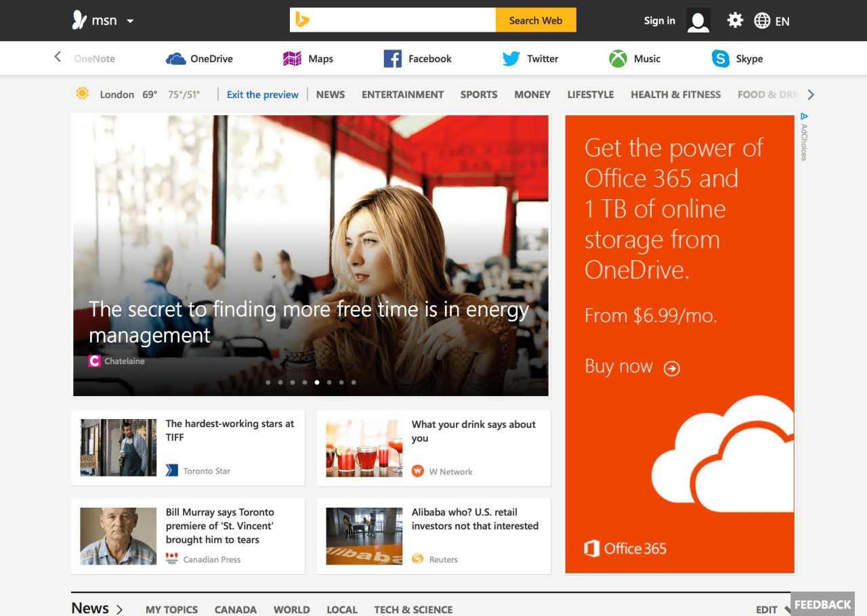
Task: Change language with the globe EN icon
Action: 772,21
